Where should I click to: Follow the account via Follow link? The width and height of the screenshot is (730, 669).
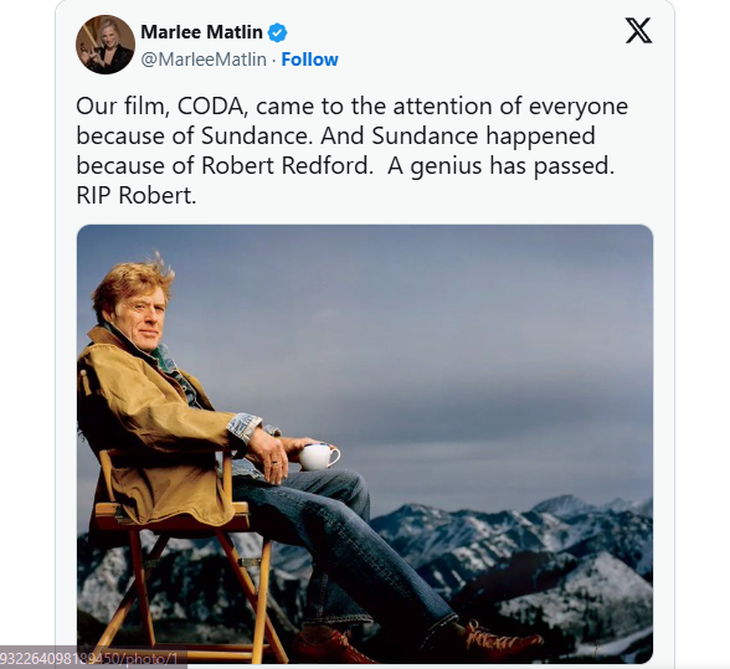click(309, 60)
